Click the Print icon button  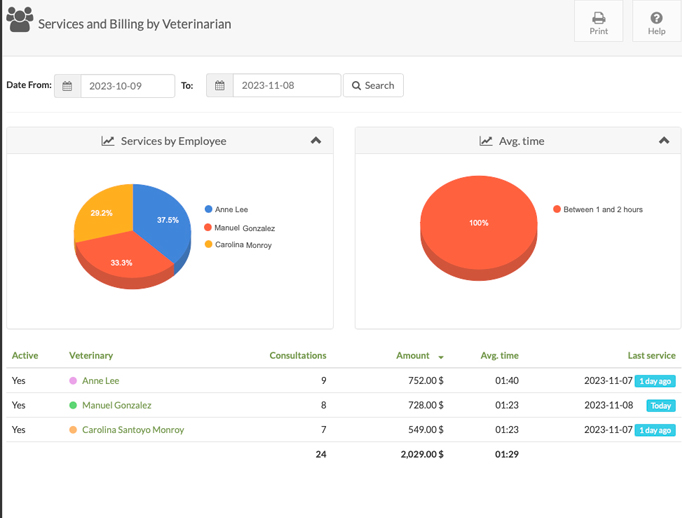[598, 21]
